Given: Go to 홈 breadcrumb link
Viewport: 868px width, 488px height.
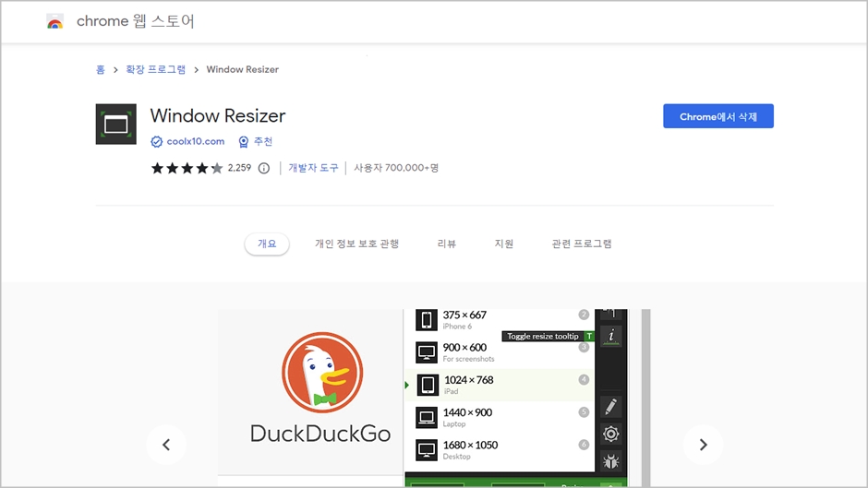Looking at the screenshot, I should tap(101, 70).
